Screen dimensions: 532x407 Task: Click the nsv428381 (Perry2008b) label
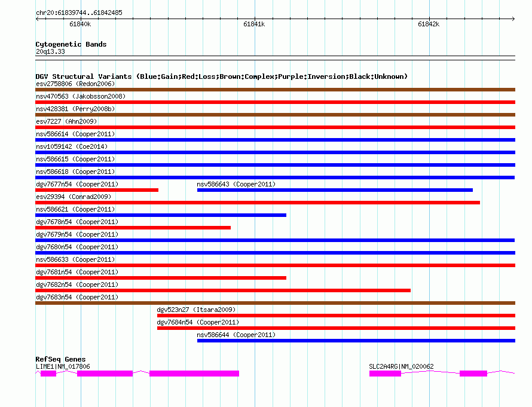[x=75, y=109]
